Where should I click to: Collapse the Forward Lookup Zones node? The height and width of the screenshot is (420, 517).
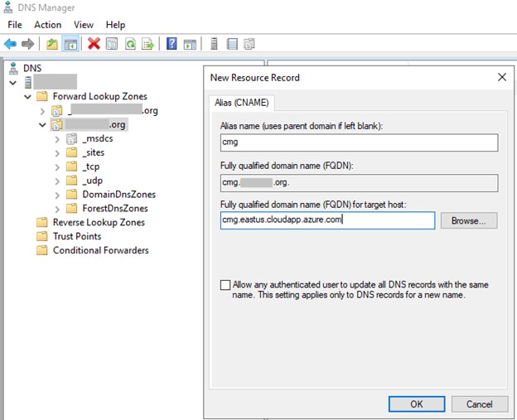tap(27, 97)
